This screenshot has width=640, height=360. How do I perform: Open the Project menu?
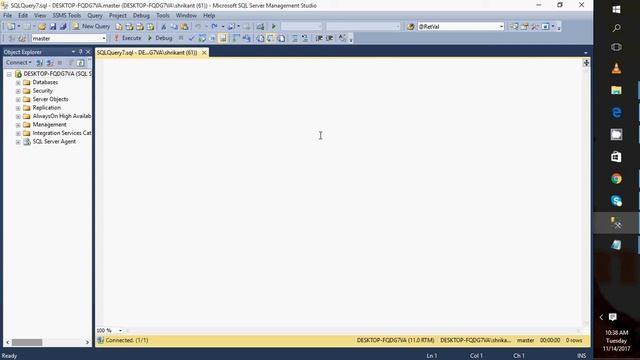pyautogui.click(x=118, y=16)
